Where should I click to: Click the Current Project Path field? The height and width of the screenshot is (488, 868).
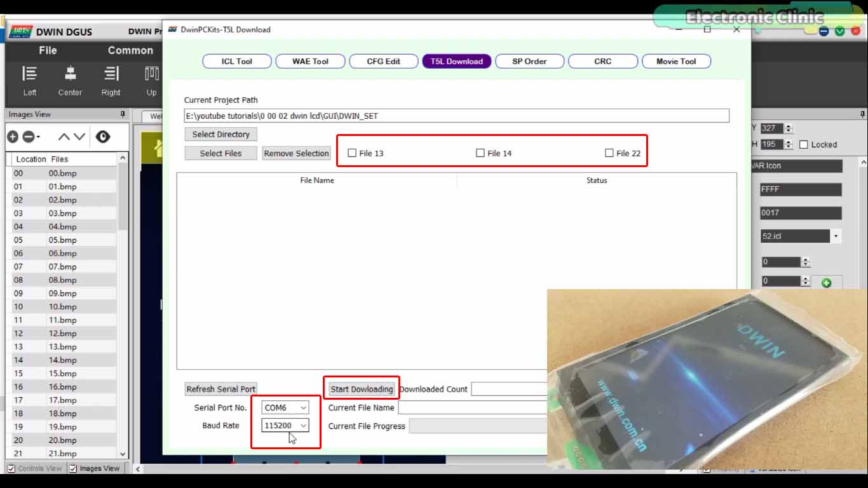[456, 116]
